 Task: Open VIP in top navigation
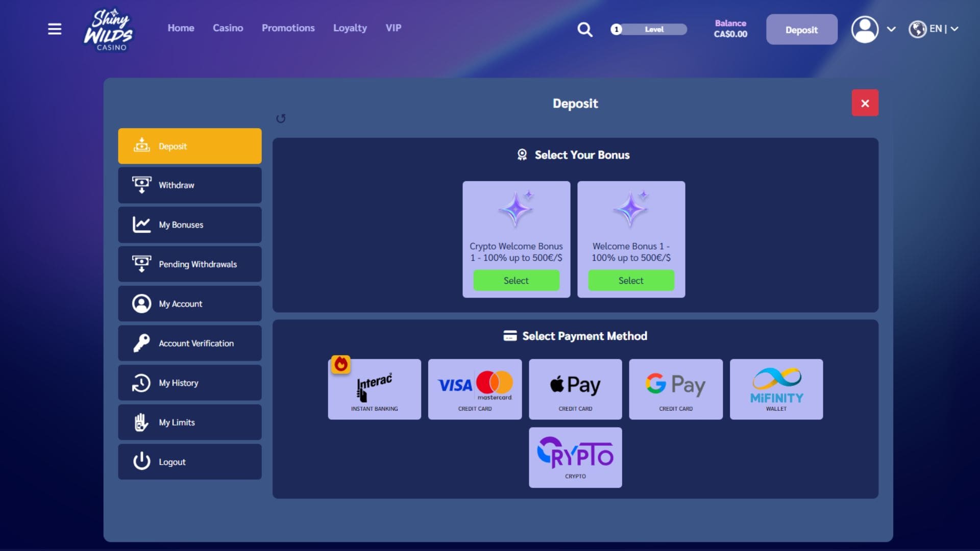coord(394,28)
